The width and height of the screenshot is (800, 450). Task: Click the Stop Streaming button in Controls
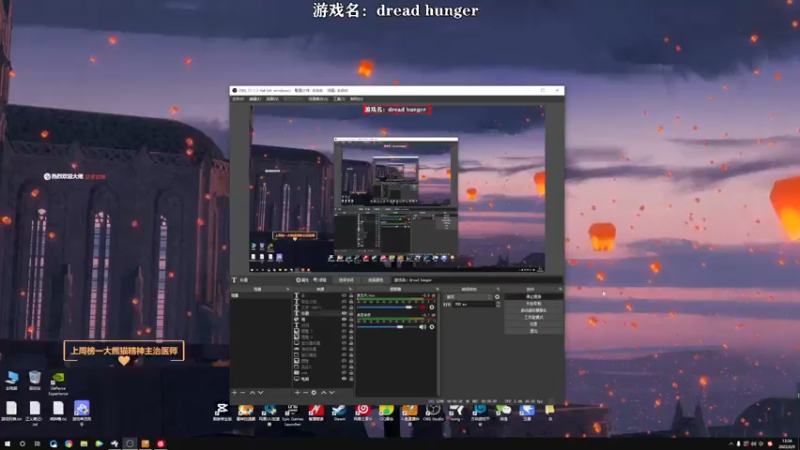[534, 296]
